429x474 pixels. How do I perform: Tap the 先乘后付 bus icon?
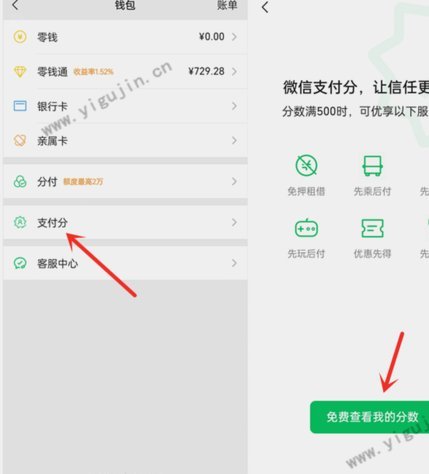[x=372, y=165]
